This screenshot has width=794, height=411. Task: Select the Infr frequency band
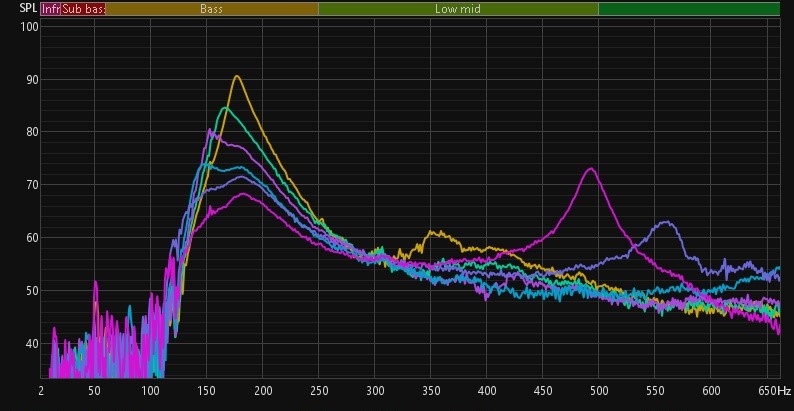tap(51, 9)
